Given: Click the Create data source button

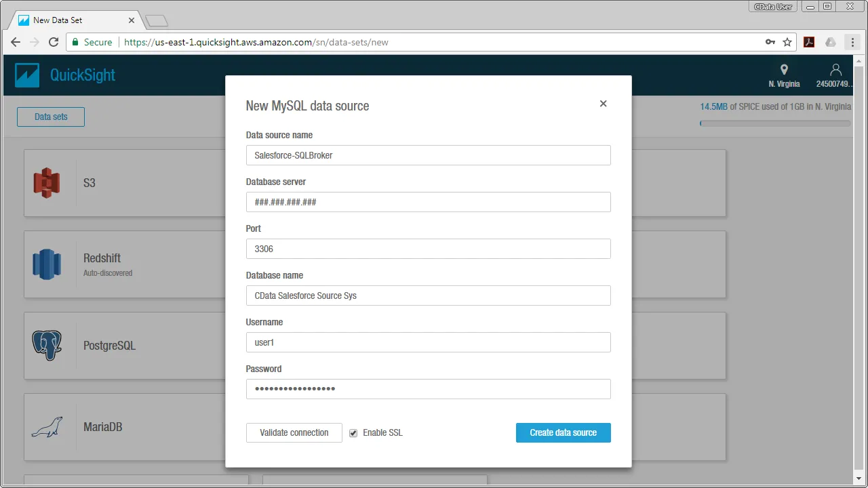Looking at the screenshot, I should pyautogui.click(x=563, y=432).
